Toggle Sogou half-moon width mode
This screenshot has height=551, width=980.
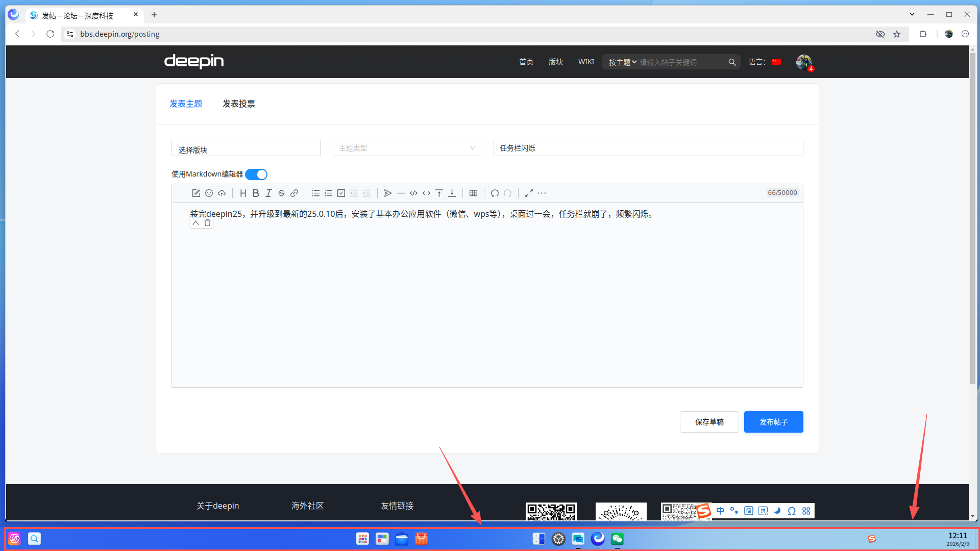coord(777,511)
